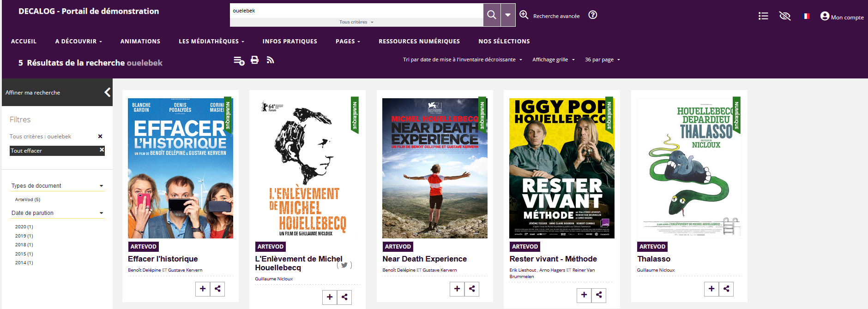Add Effacer l'historique with plus button

tap(203, 289)
